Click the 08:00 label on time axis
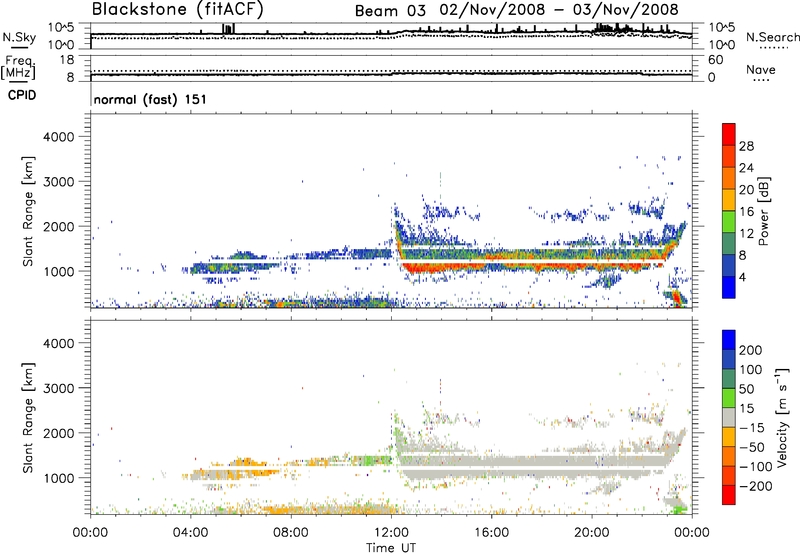The width and height of the screenshot is (800, 554). 291,533
